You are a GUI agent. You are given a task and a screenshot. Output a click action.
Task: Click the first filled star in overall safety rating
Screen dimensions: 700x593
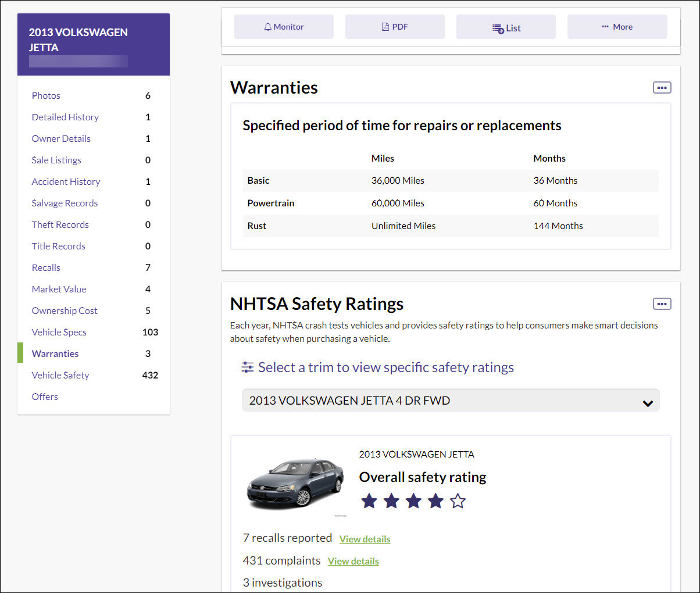[369, 501]
